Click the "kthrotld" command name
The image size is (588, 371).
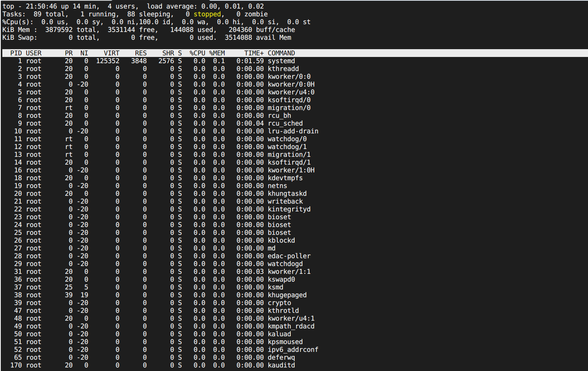tap(283, 311)
